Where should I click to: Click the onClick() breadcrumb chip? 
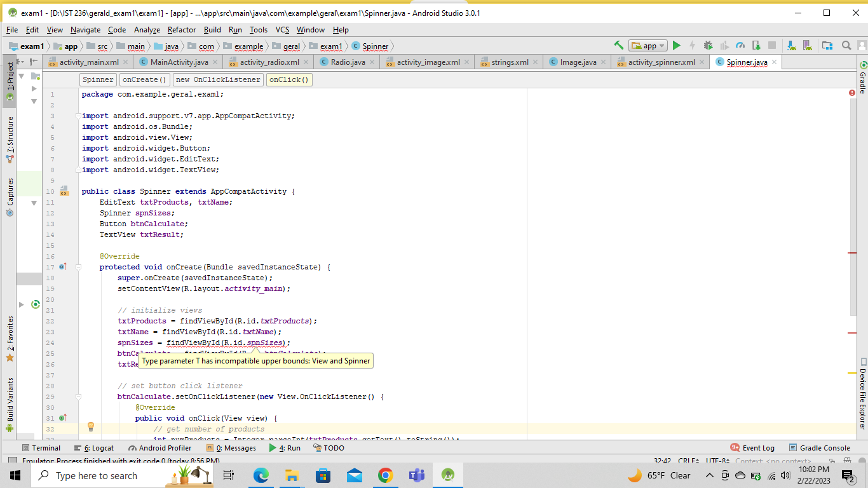point(289,79)
